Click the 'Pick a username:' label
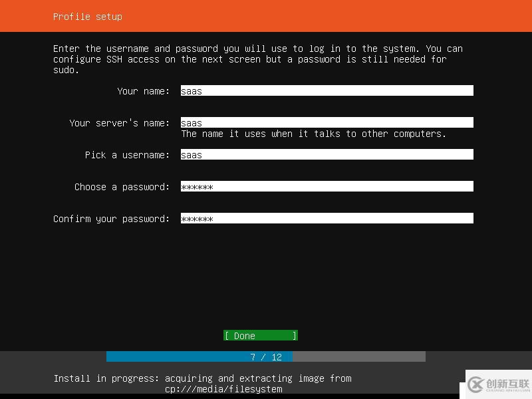This screenshot has width=532, height=399. click(x=127, y=155)
